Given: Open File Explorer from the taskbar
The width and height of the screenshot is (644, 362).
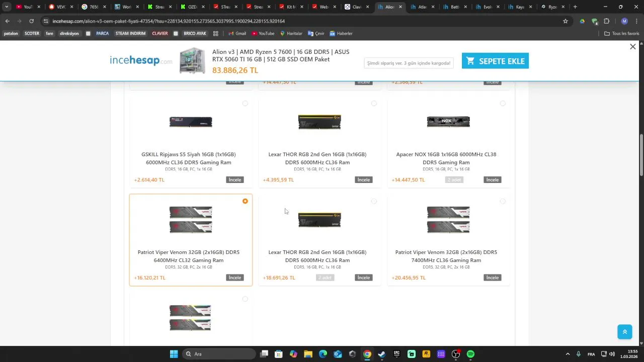Looking at the screenshot, I should pos(308,354).
